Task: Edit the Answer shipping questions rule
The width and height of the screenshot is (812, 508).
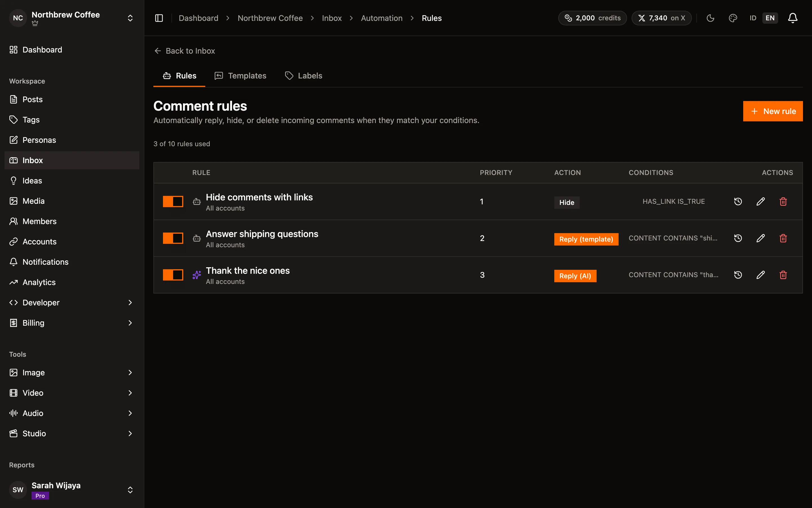Action: [x=761, y=238]
